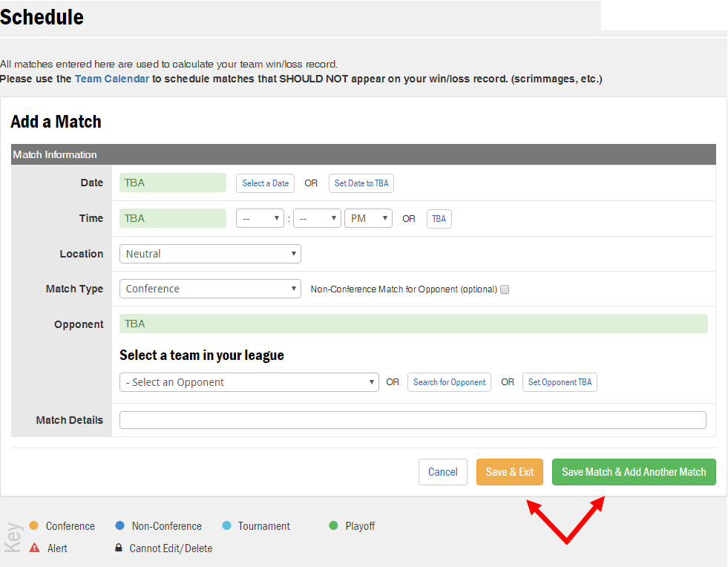
Task: Expand the Location dropdown showing Neutral
Action: (210, 254)
